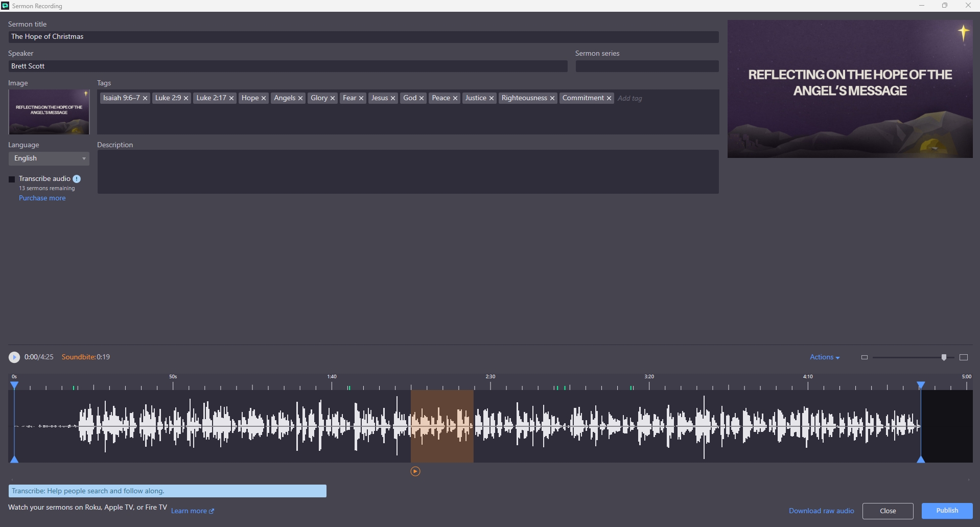
Task: Enable the Transcribe audio checkbox
Action: point(12,179)
